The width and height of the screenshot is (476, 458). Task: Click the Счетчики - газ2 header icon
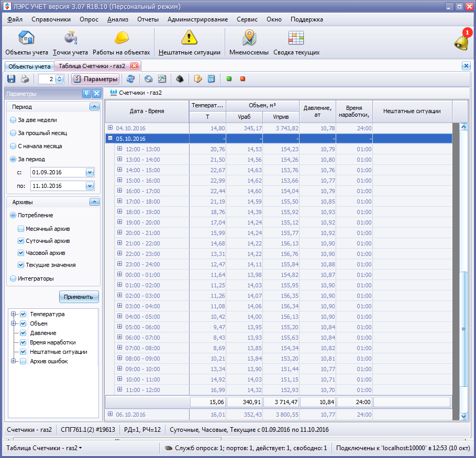pyautogui.click(x=114, y=93)
